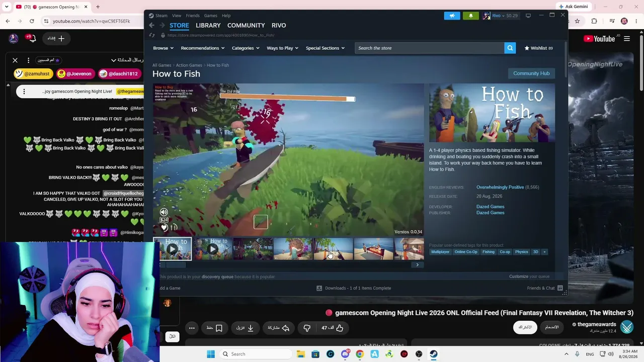Image resolution: width=644 pixels, height=362 pixels.
Task: Open Chrome extensions puzzle icon
Action: 594,21
